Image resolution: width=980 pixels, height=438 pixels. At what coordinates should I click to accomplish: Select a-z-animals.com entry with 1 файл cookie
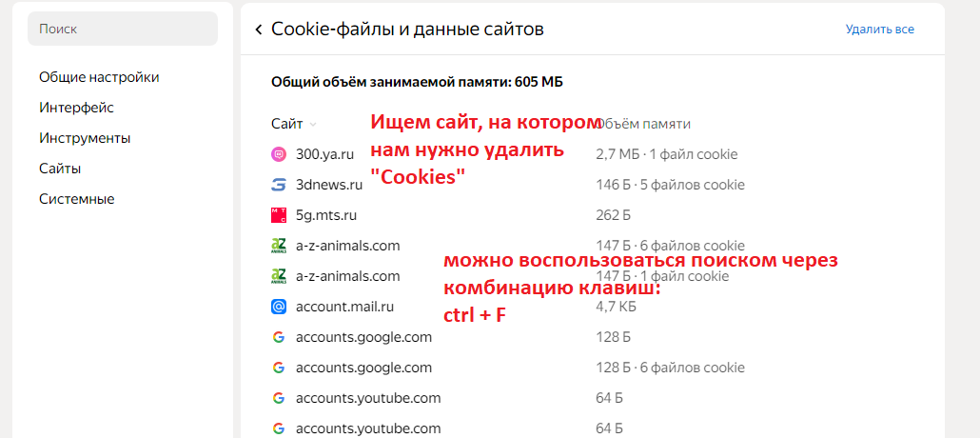pos(348,276)
